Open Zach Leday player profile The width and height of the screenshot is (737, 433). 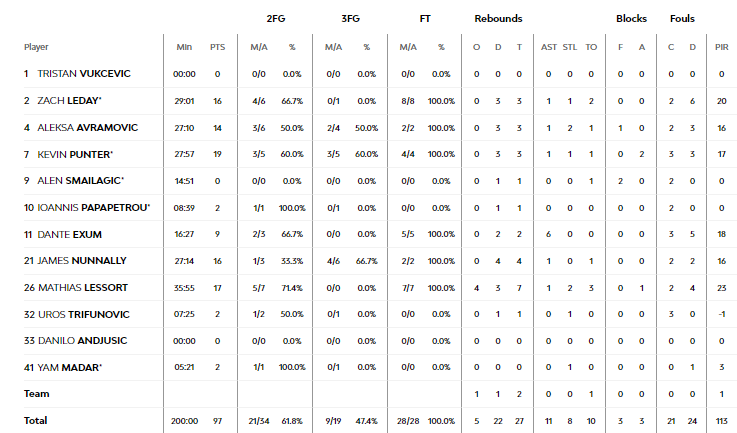pyautogui.click(x=69, y=101)
